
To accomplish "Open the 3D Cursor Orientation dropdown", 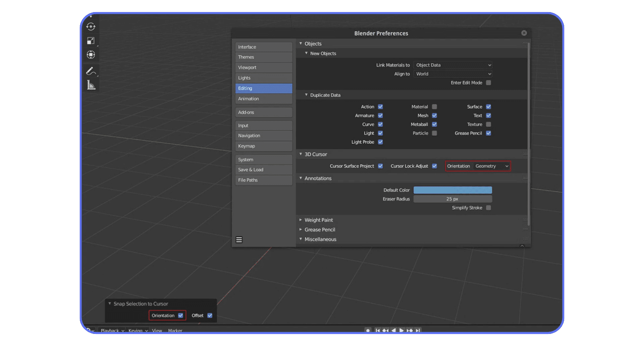I will [491, 166].
